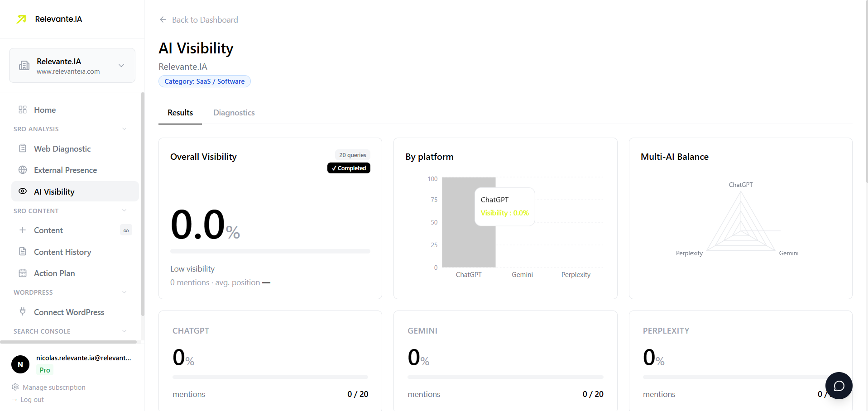Open the Home dashboard icon
This screenshot has width=868, height=411.
(x=22, y=110)
